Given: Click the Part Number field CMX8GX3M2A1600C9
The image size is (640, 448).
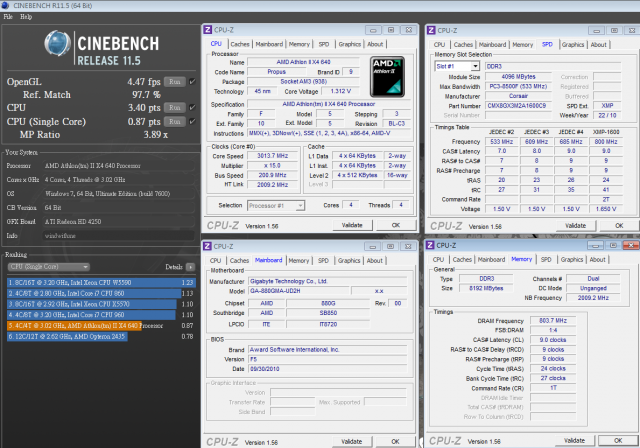Looking at the screenshot, I should pos(516,106).
